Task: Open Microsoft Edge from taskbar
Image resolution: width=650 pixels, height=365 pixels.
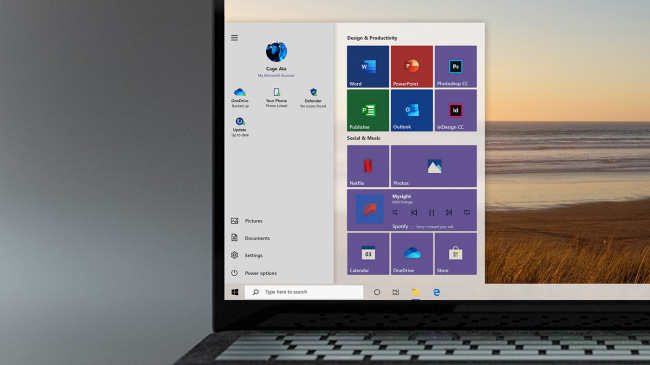Action: pyautogui.click(x=437, y=292)
